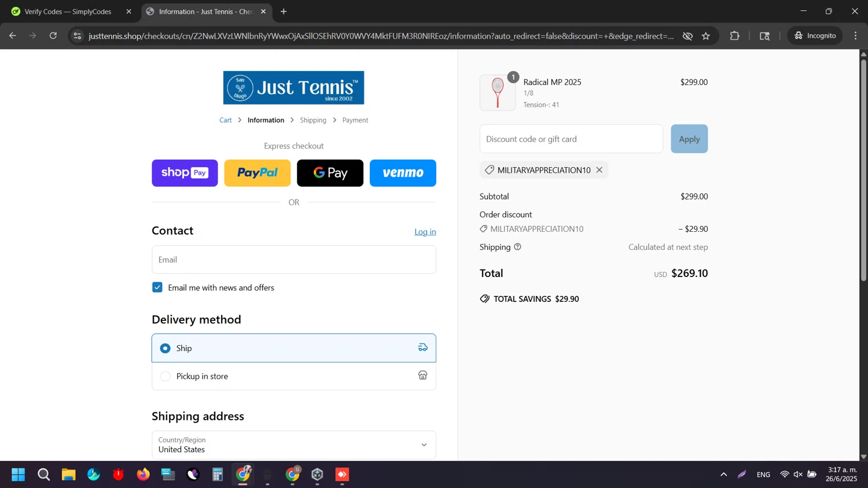
Task: Click the Payment breadcrumb step
Action: (x=355, y=120)
